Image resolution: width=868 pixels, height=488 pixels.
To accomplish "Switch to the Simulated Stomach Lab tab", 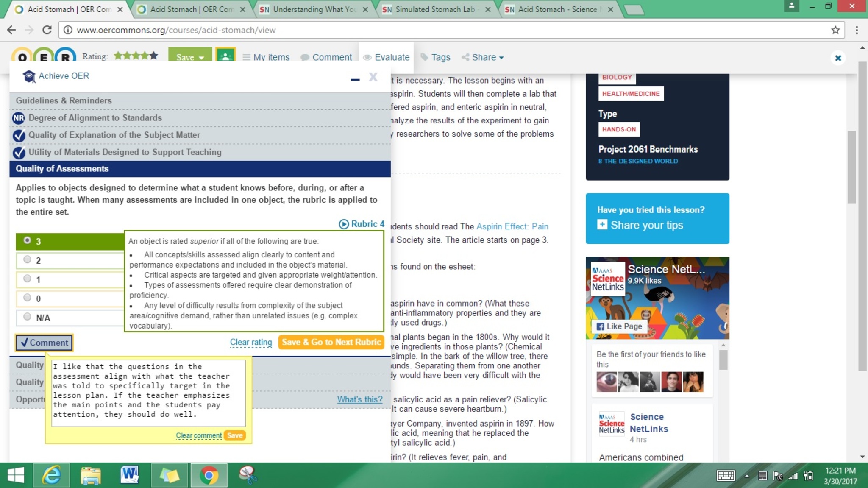I will pyautogui.click(x=434, y=9).
